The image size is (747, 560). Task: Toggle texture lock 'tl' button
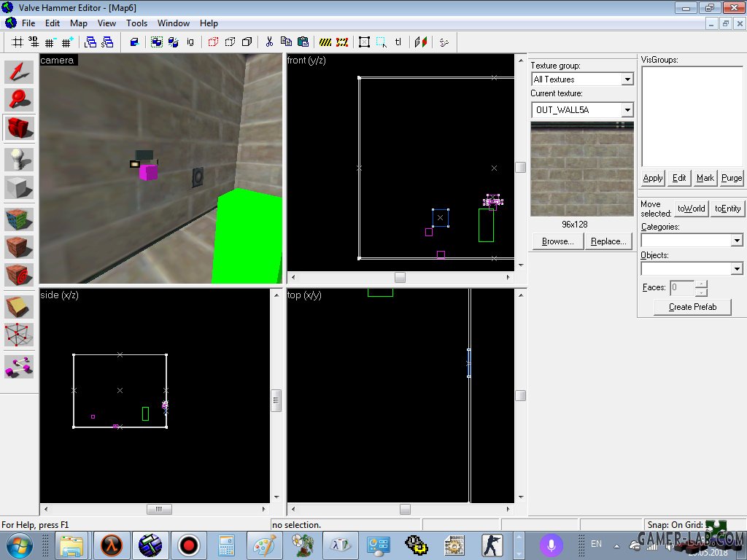[x=398, y=42]
